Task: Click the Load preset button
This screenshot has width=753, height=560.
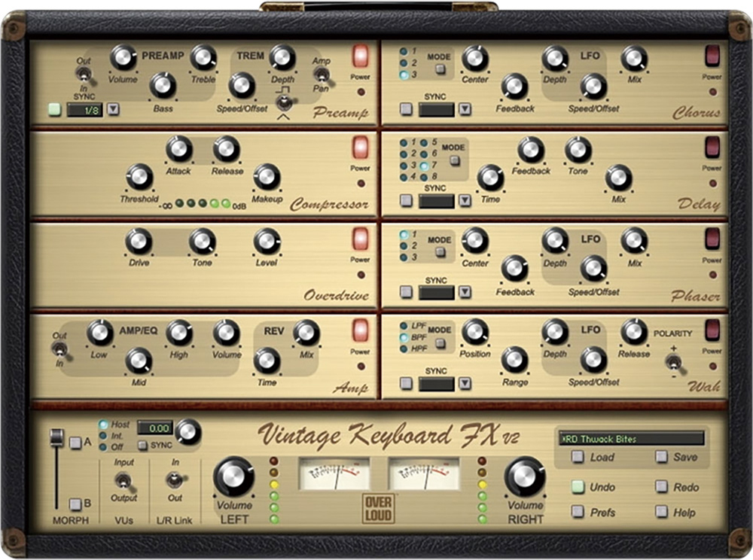Action: point(578,457)
